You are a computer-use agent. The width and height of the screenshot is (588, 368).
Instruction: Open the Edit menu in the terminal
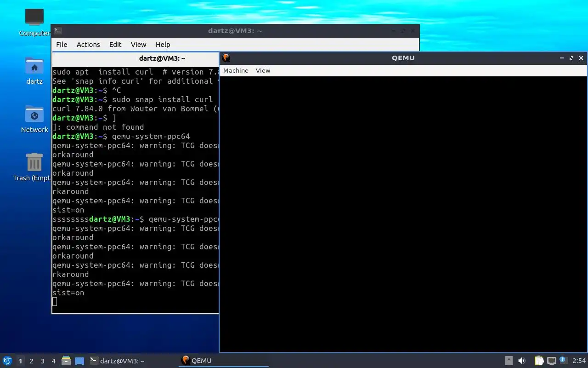click(115, 45)
